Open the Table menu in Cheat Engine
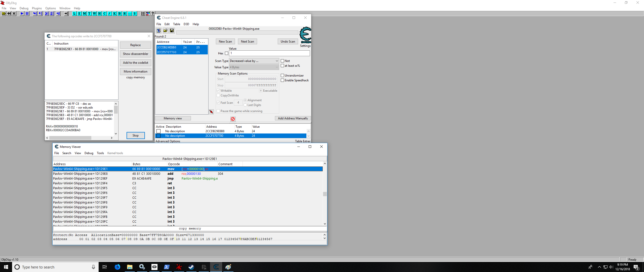This screenshot has width=644, height=272. pos(177,24)
